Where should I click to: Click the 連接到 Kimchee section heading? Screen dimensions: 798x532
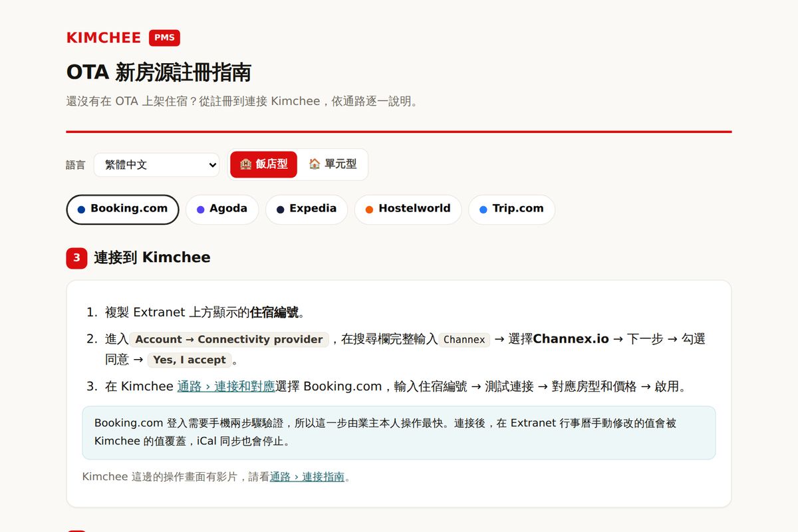click(x=152, y=258)
